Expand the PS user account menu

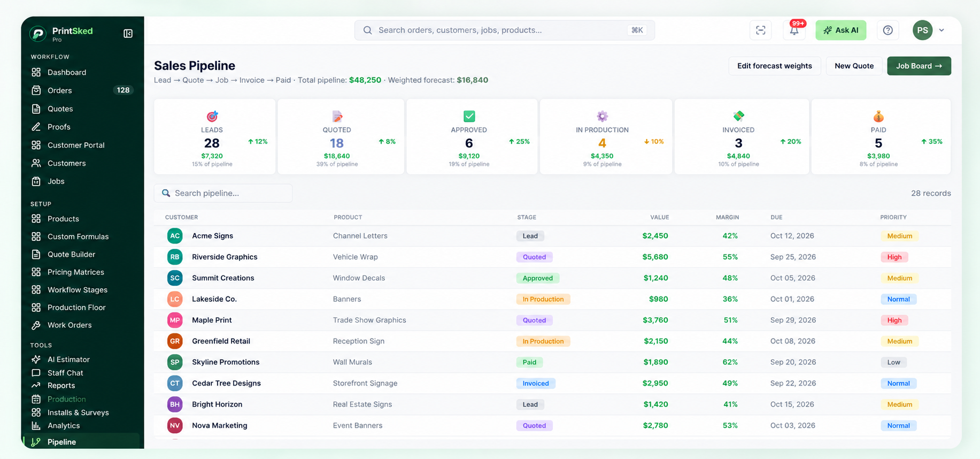click(x=929, y=30)
